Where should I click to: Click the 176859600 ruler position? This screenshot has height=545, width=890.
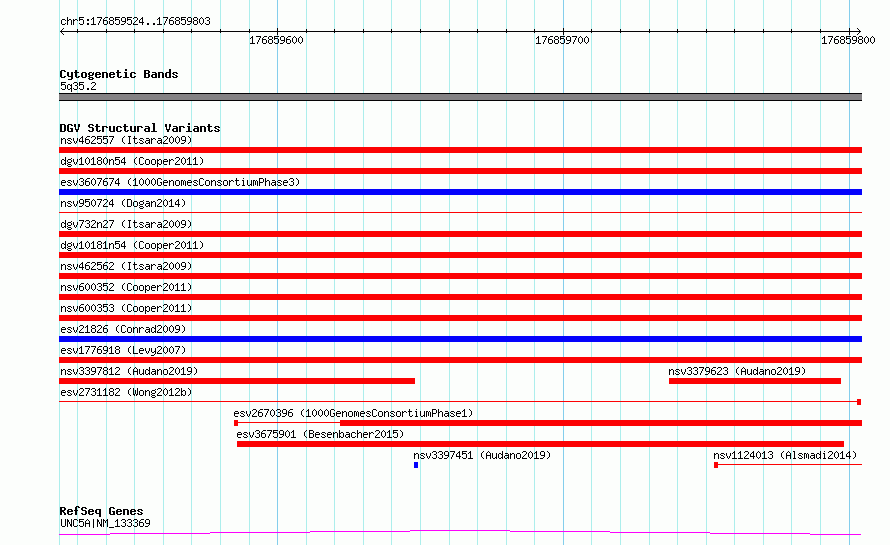pos(276,40)
